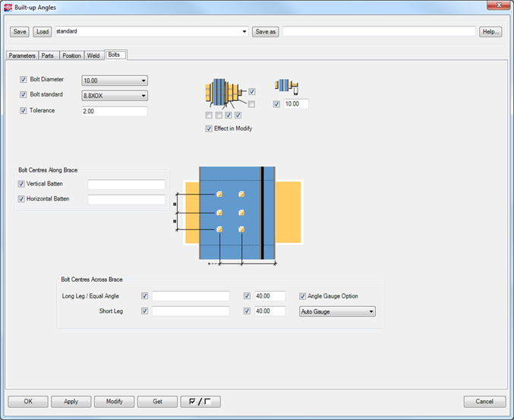Image resolution: width=514 pixels, height=420 pixels.
Task: Toggle the Bolt Diameter checkbox
Action: [x=24, y=80]
